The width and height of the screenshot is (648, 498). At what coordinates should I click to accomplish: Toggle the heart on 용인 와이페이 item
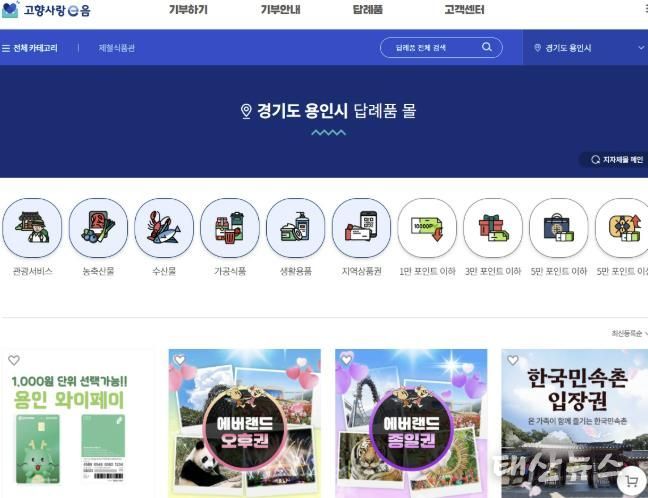(x=14, y=360)
